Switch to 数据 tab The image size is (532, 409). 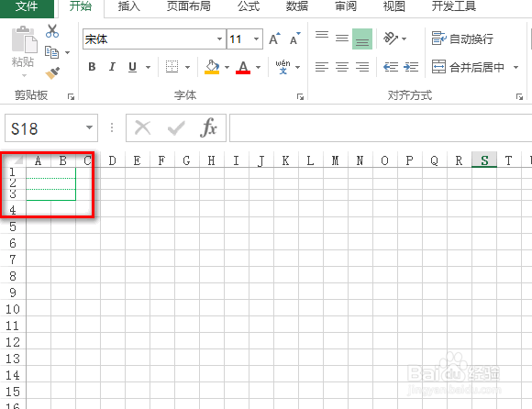[297, 6]
